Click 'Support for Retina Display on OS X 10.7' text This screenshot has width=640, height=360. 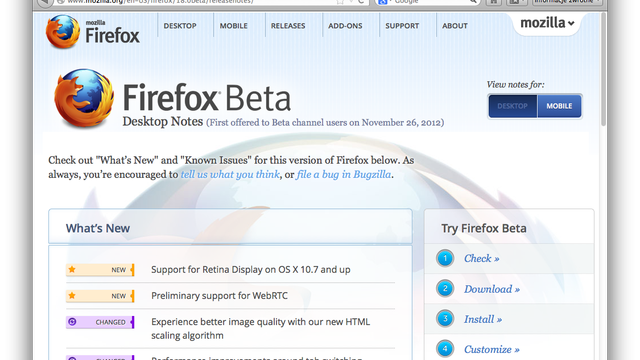[x=251, y=270]
